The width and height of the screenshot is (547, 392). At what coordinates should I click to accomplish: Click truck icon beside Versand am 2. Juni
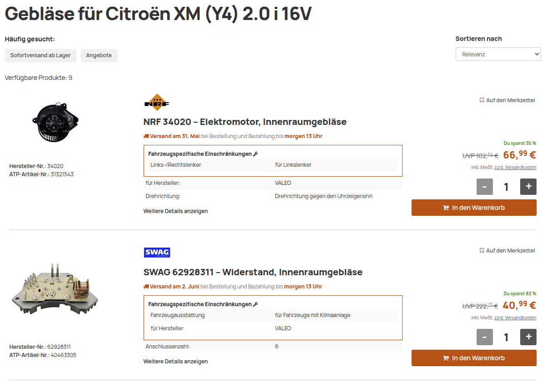click(146, 287)
